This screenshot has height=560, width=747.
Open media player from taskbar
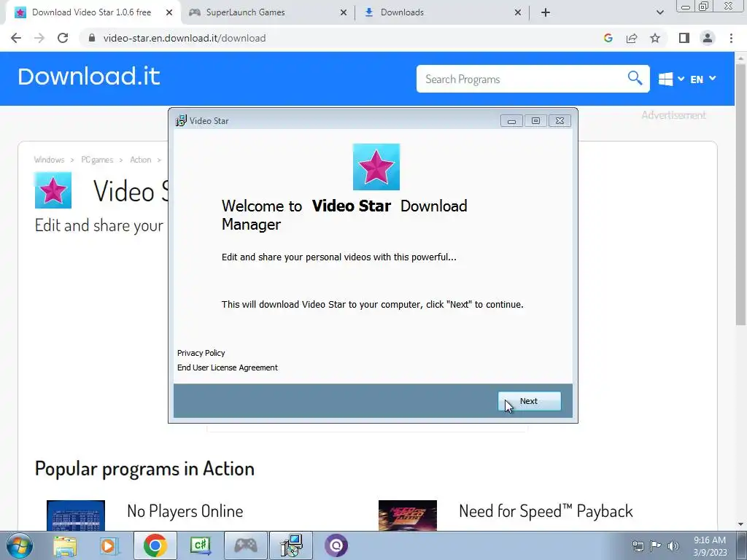click(x=109, y=545)
